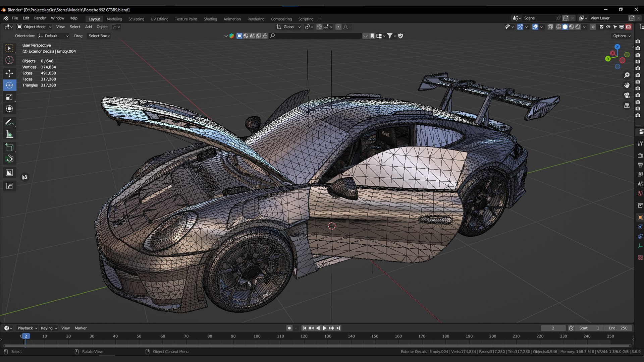This screenshot has width=644, height=362.
Task: Open the Render menu
Action: point(40,18)
